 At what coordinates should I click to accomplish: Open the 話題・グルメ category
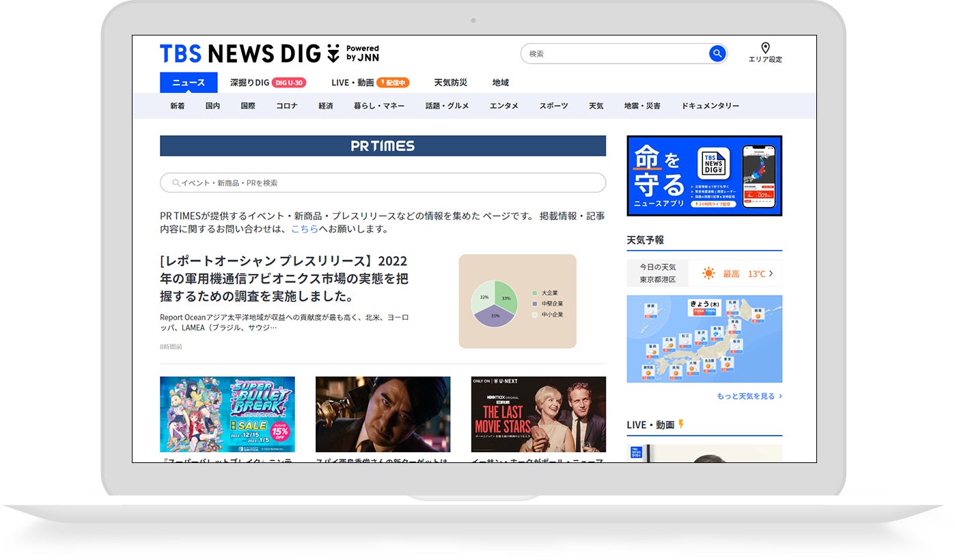(447, 106)
